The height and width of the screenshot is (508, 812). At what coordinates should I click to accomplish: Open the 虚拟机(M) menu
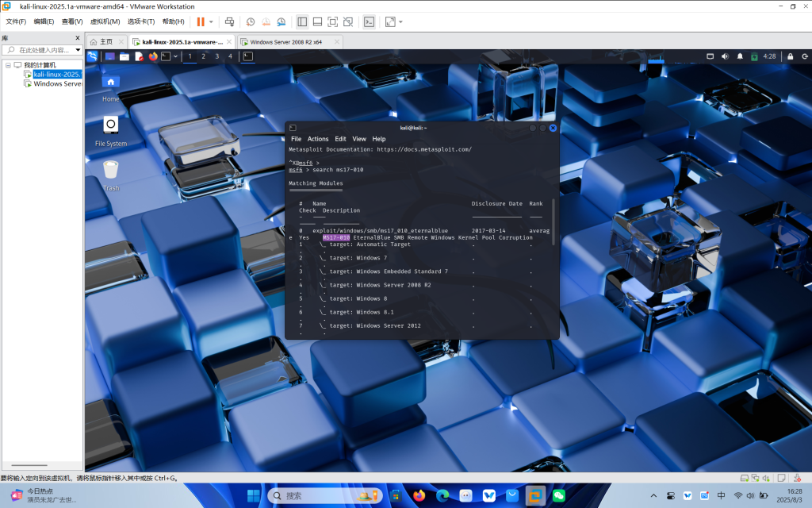[105, 21]
